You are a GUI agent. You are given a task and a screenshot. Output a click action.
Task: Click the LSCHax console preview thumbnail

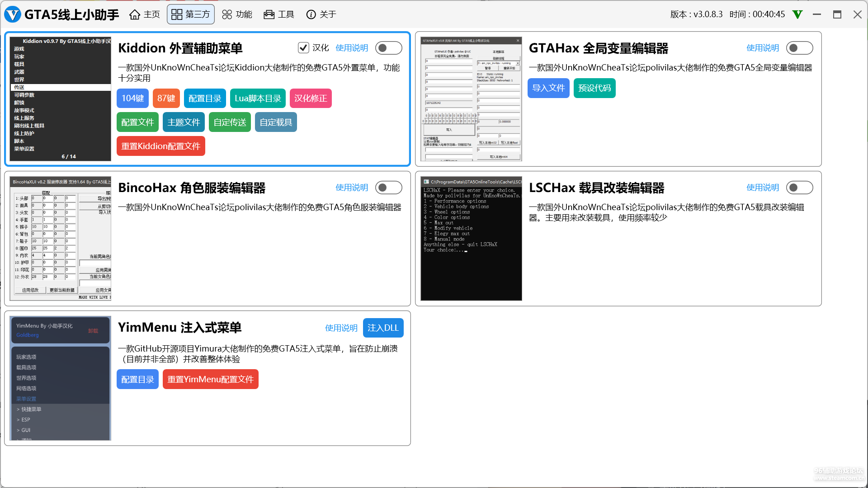point(471,239)
